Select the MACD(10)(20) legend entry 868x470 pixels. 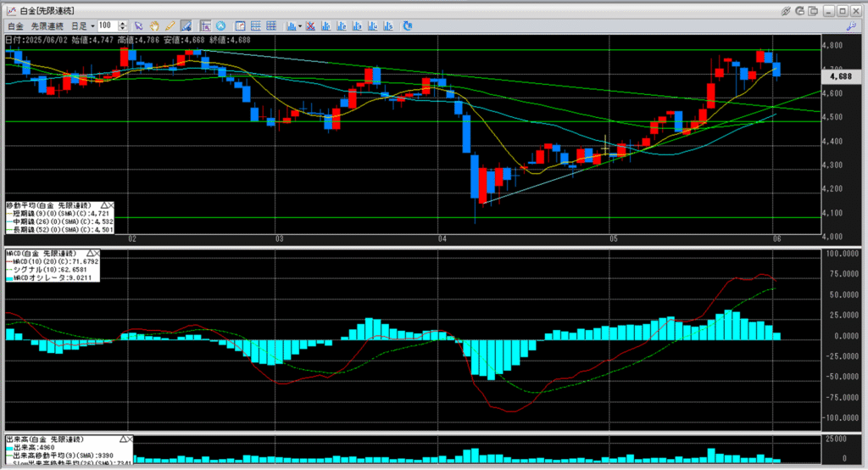[x=53, y=261]
